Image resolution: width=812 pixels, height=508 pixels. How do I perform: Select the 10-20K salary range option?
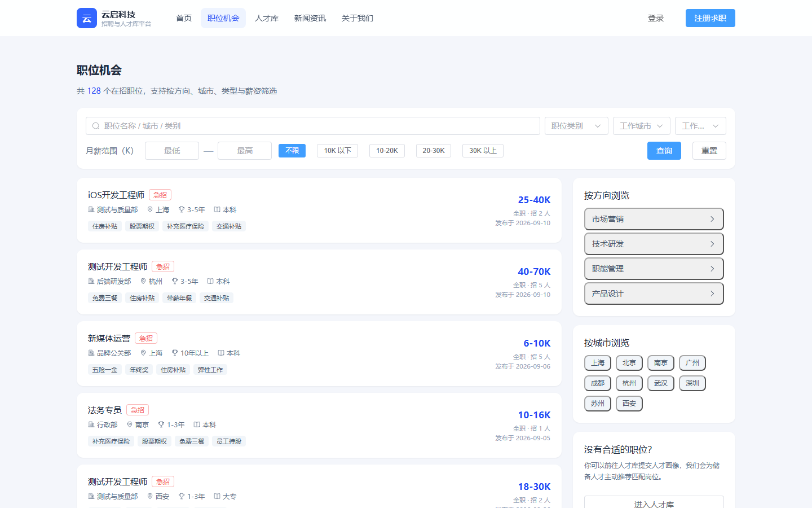pyautogui.click(x=387, y=151)
